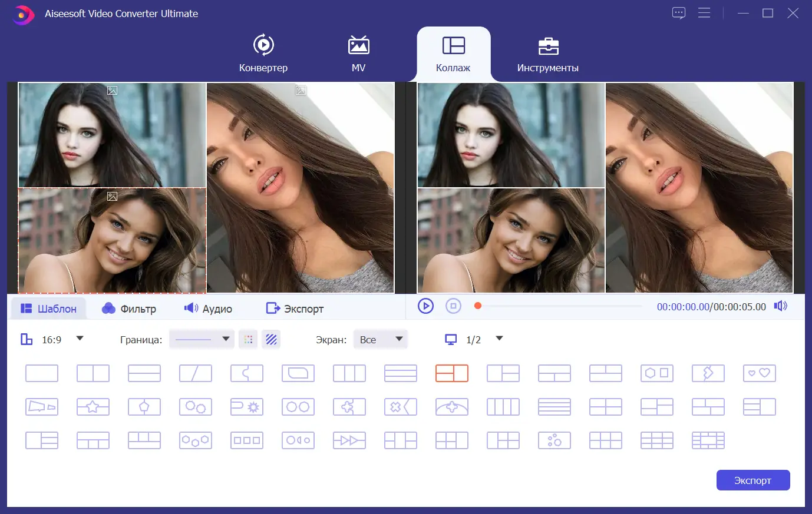Expand the 1/2 screen count dropdown
Image resolution: width=812 pixels, height=514 pixels.
(499, 339)
